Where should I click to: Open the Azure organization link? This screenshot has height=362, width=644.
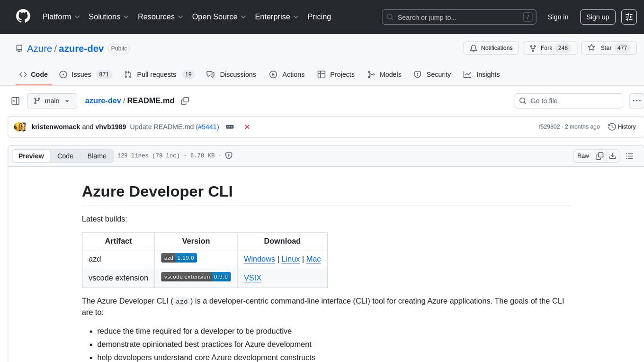[x=39, y=48]
